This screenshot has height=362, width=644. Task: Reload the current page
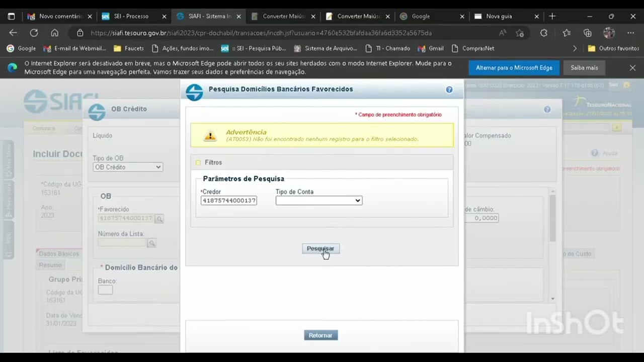coord(34,33)
